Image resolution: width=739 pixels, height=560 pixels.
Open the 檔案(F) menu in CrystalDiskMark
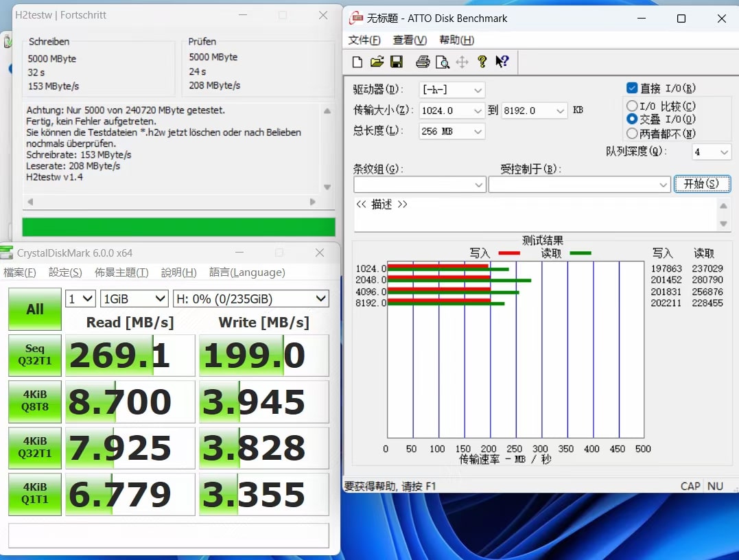click(x=19, y=272)
